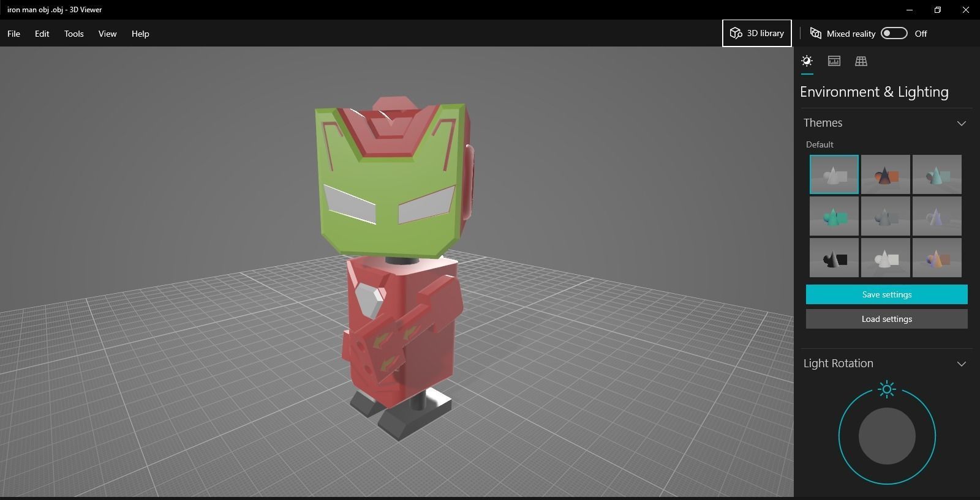The width and height of the screenshot is (980, 500).
Task: Open the File menu
Action: coord(13,34)
